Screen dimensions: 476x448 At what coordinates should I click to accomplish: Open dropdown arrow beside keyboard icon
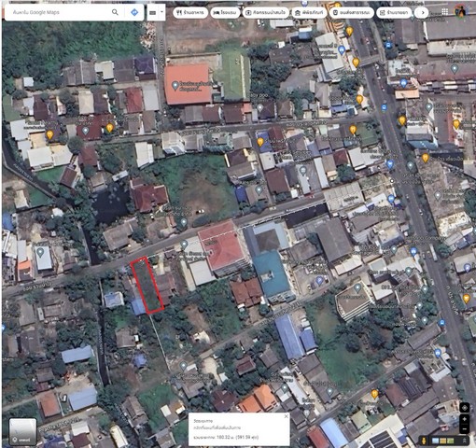pyautogui.click(x=161, y=12)
